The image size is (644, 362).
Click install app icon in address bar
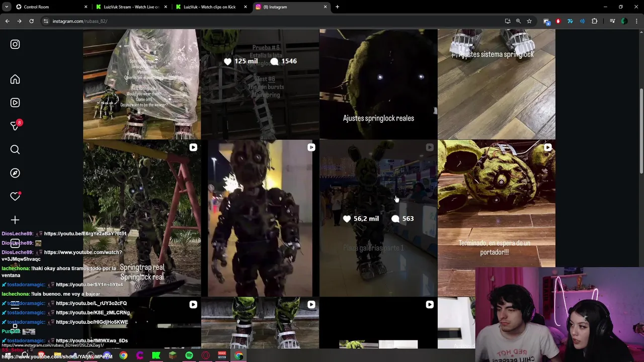(x=507, y=21)
